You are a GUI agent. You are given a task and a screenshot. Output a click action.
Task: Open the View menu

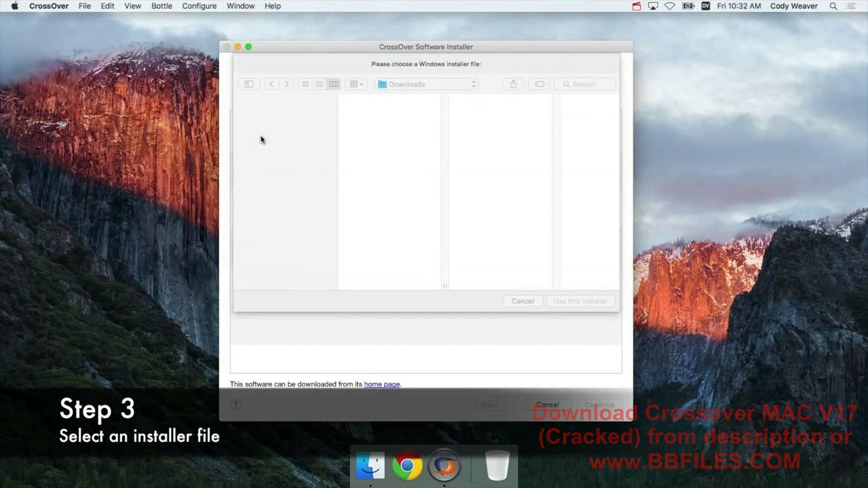point(133,6)
